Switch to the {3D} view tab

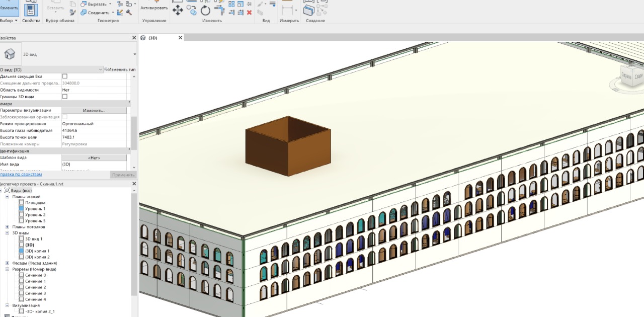click(152, 38)
